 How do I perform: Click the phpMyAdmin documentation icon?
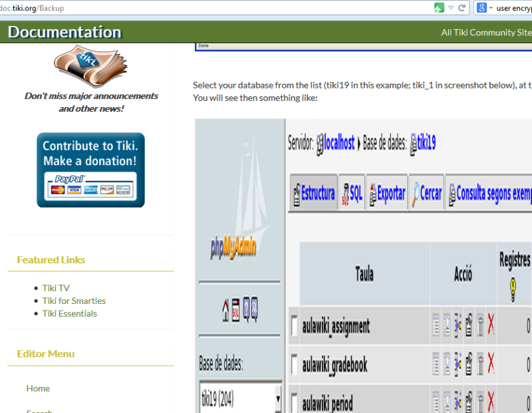click(x=246, y=310)
